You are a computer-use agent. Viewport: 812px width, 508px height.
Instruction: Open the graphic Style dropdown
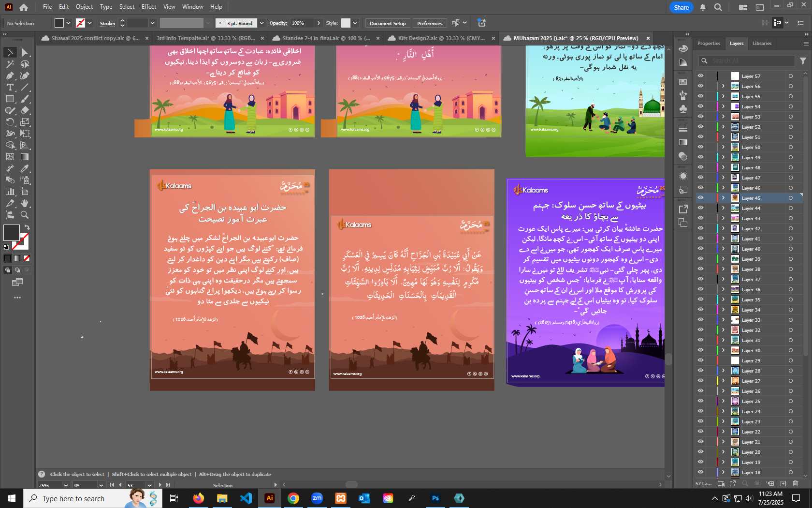355,23
